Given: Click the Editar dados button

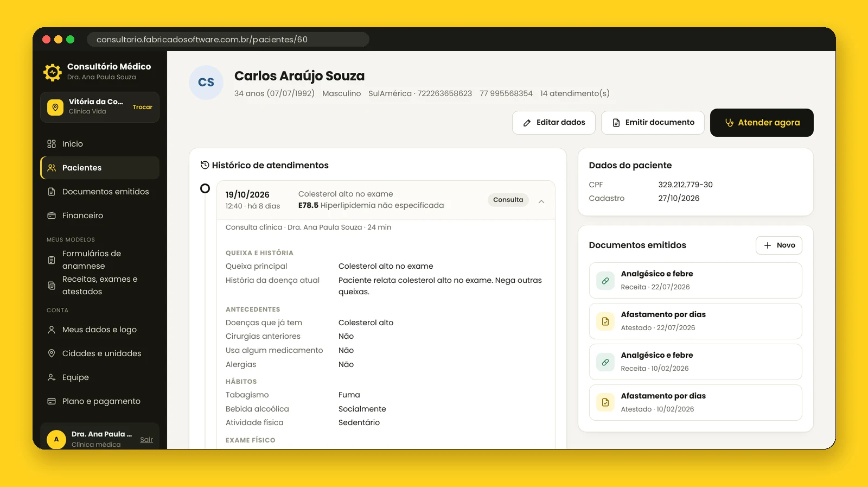Looking at the screenshot, I should point(554,123).
